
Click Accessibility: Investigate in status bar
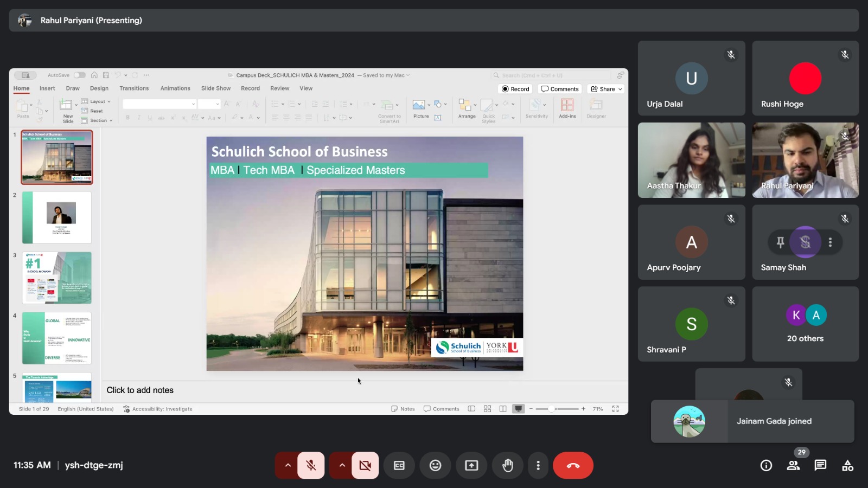coord(157,409)
